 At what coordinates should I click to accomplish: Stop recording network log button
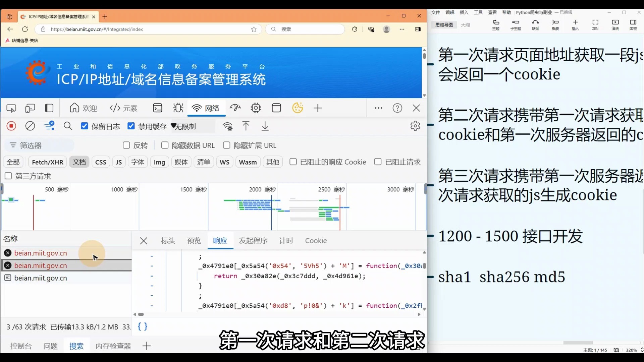(11, 126)
